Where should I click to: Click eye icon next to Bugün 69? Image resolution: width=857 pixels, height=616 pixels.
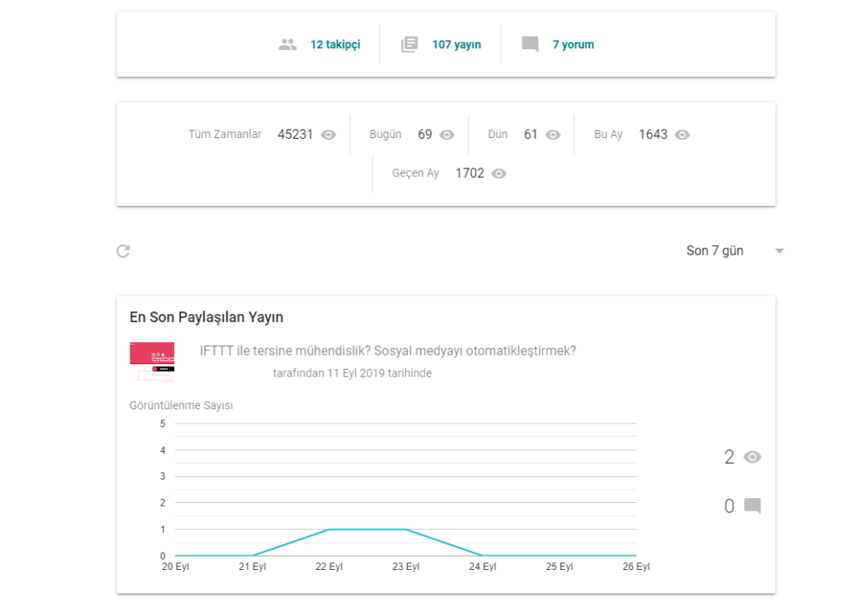(447, 135)
